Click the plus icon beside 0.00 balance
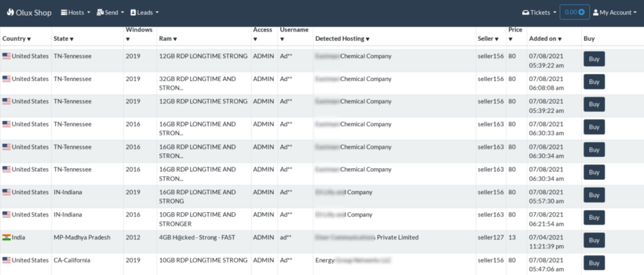 (581, 13)
